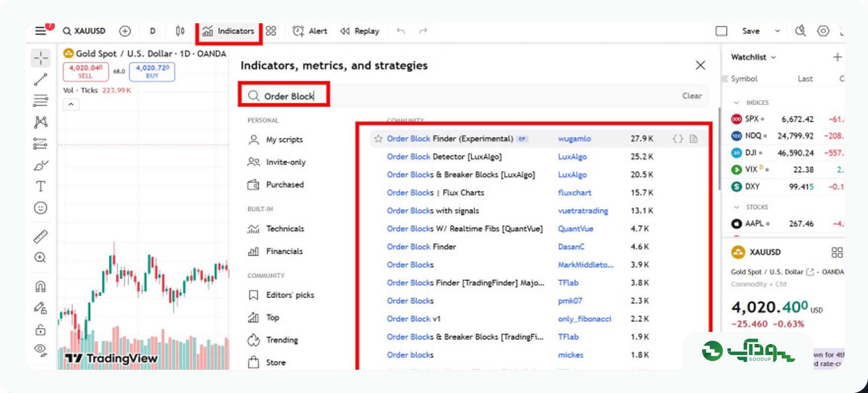The height and width of the screenshot is (393, 868).
Task: Open chart settings hexagon gear icon
Action: click(x=823, y=31)
